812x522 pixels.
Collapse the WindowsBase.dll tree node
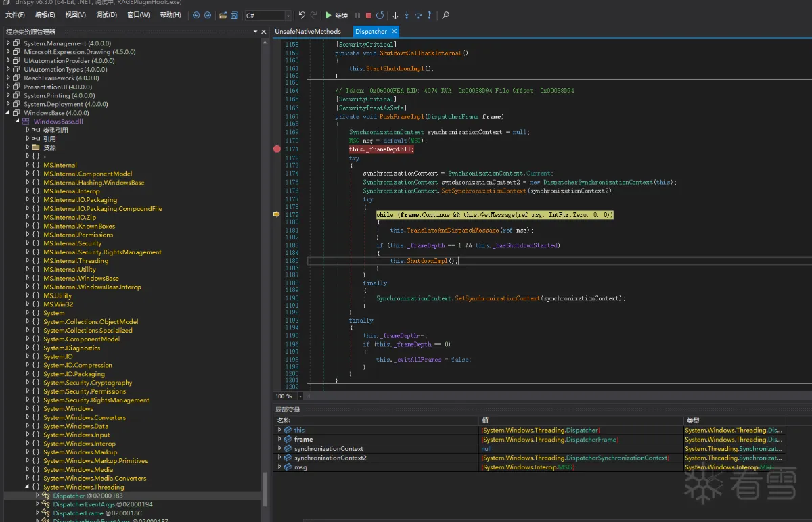(18, 122)
